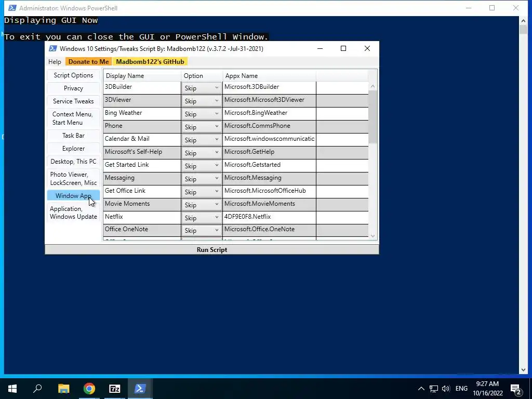Switch to PowerShell taskbar icon
Viewport: 532px width, 399px height.
140,389
